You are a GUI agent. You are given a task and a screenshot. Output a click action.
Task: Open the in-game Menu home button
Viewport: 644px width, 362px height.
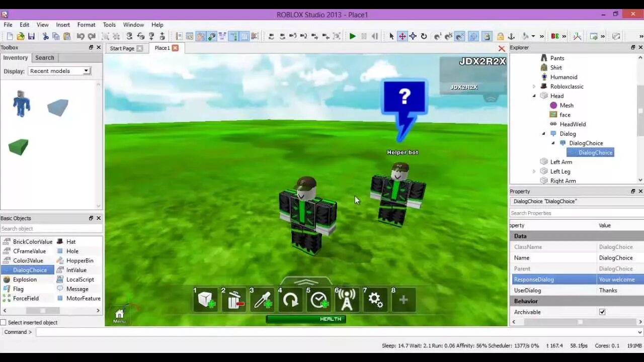[x=119, y=316]
